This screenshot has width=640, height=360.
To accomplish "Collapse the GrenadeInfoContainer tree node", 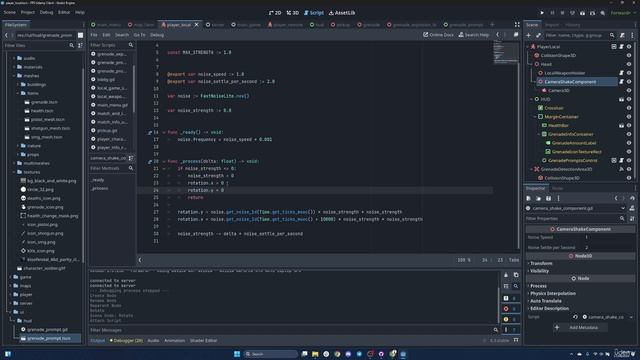I will 539,134.
